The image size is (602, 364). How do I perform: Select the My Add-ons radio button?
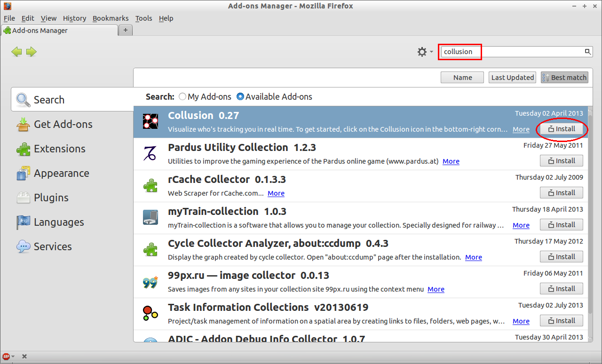pos(182,96)
